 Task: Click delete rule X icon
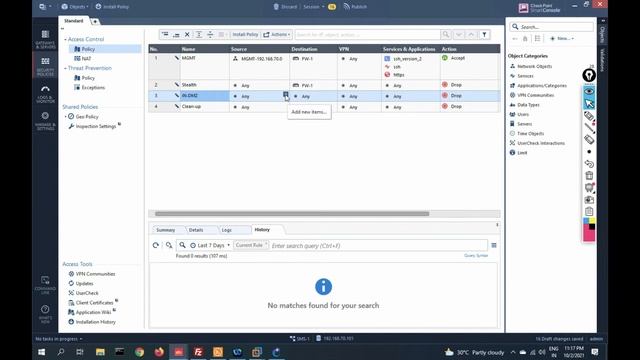pyautogui.click(x=187, y=35)
